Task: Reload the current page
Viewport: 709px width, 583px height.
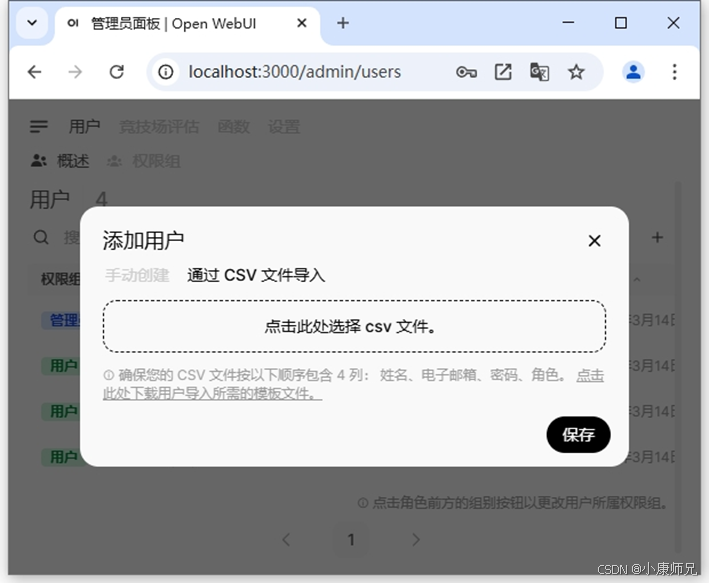Action: pos(117,72)
